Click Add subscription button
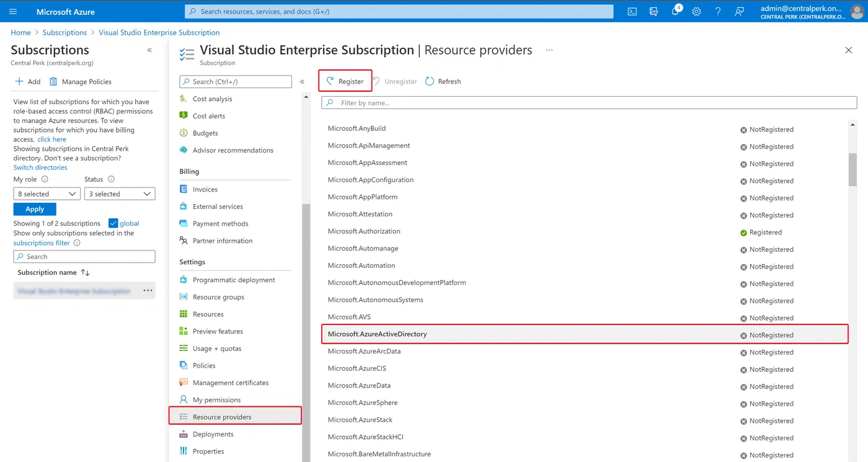Screen dimensions: 868x462 tap(28, 81)
